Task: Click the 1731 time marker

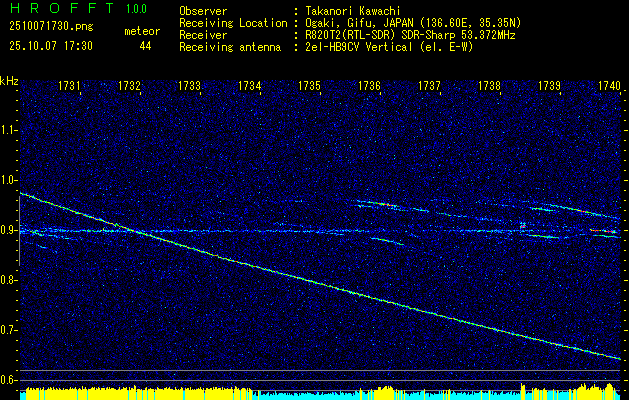Action: [69, 85]
